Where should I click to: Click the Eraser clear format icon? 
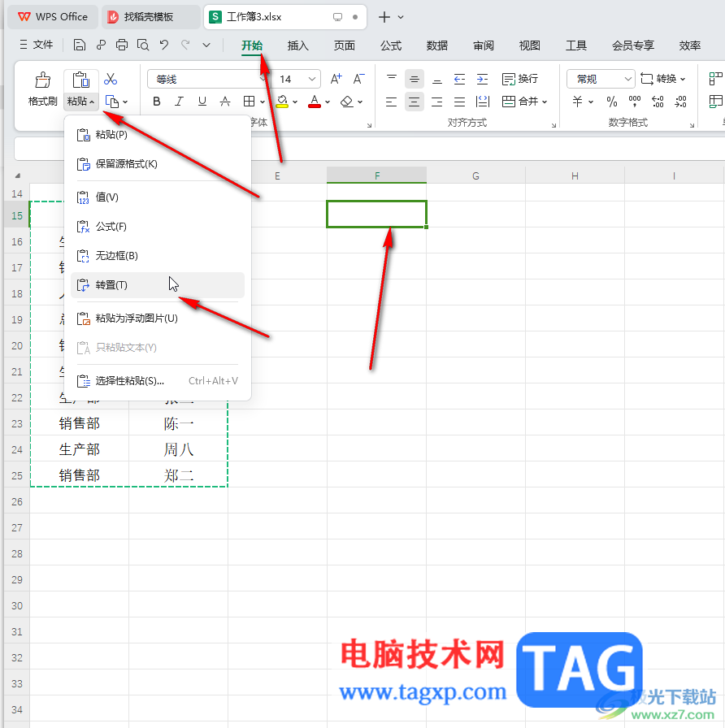347,102
